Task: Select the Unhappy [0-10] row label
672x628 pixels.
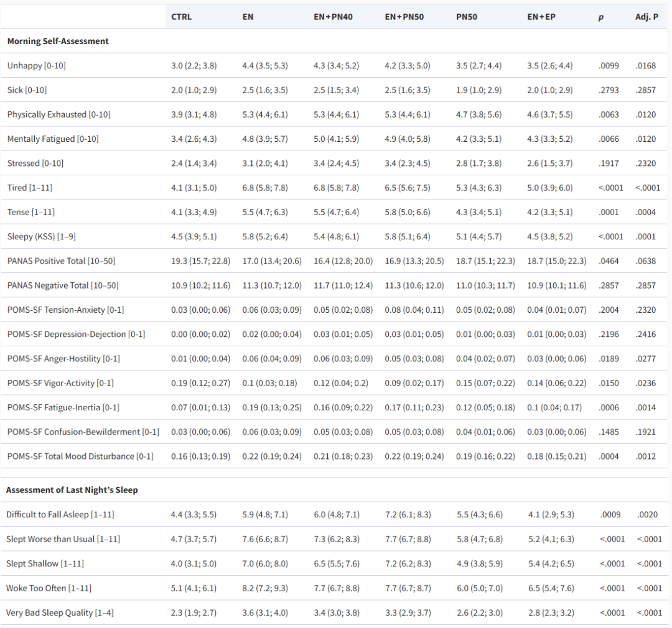Action: (37, 65)
